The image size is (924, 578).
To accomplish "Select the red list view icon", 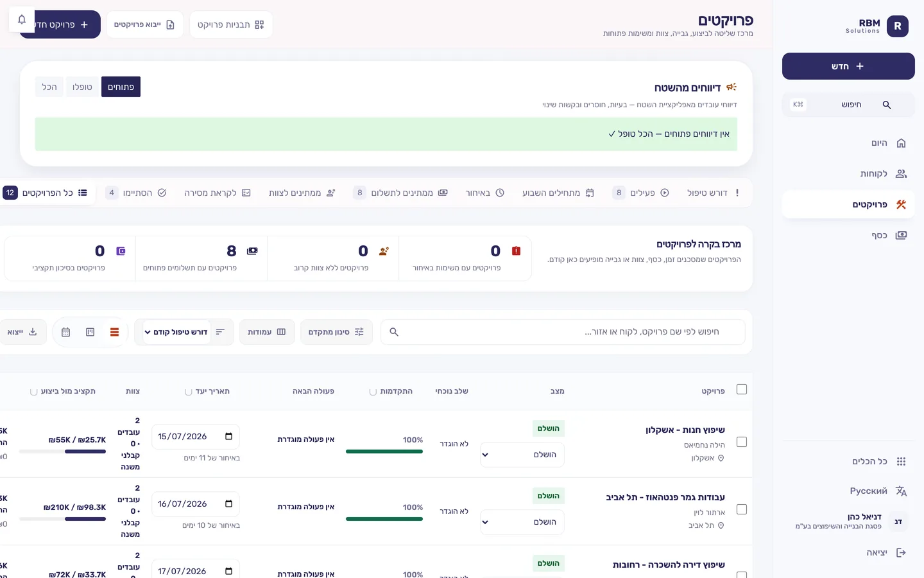I will coord(115,332).
